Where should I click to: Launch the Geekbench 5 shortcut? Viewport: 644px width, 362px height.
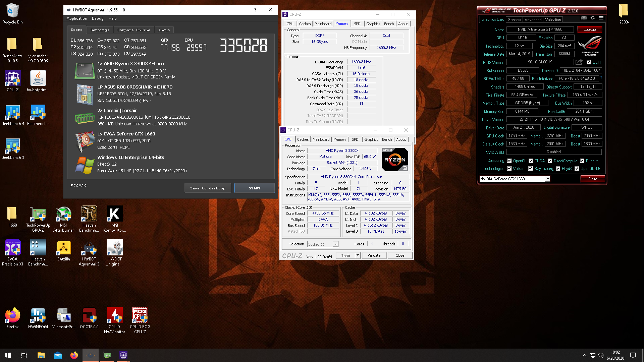(x=38, y=115)
